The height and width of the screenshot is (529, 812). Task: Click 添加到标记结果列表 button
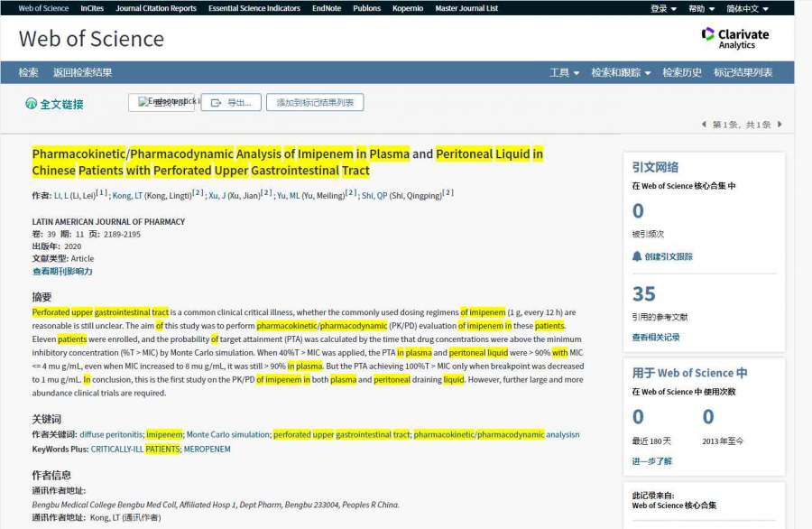coord(315,103)
